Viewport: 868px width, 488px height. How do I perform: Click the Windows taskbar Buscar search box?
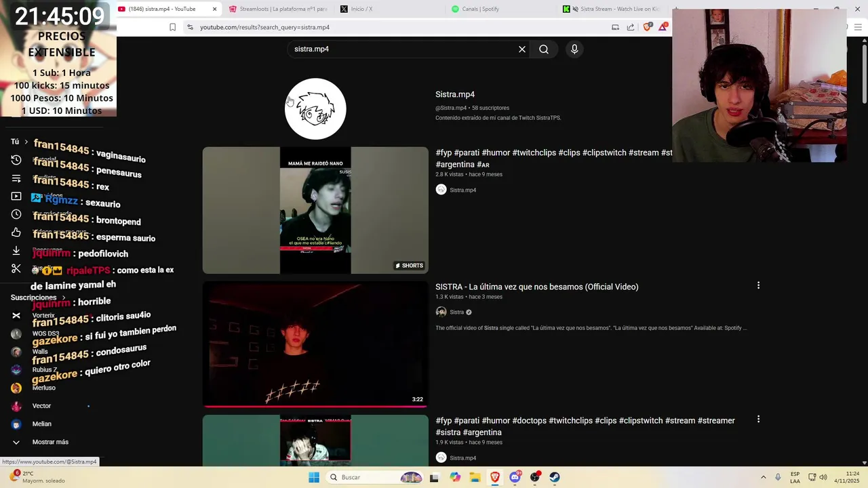pyautogui.click(x=375, y=477)
